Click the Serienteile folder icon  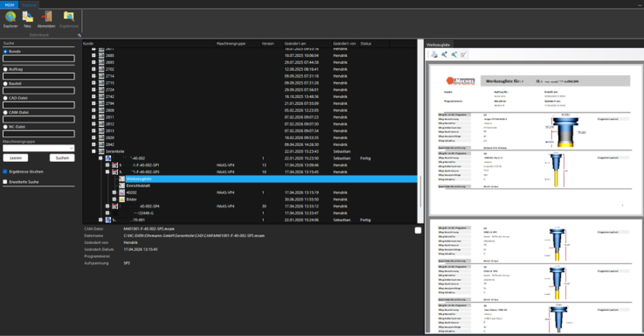pyautogui.click(x=101, y=151)
